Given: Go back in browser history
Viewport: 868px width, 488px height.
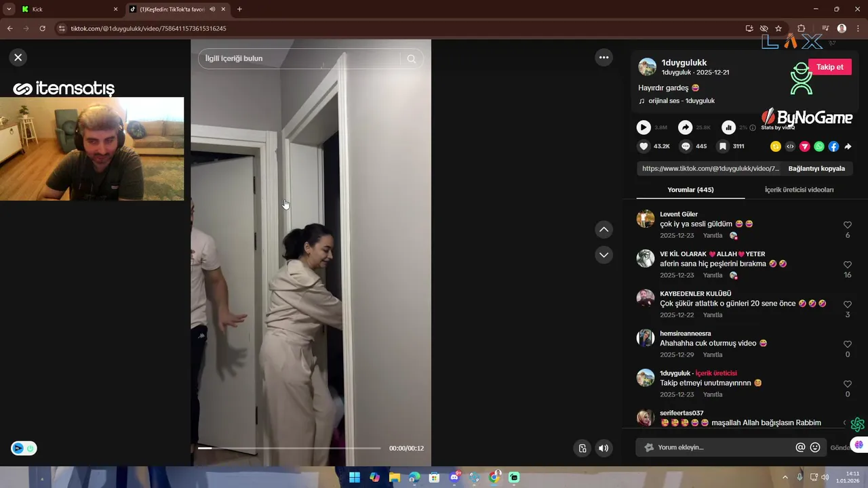Looking at the screenshot, I should [9, 28].
